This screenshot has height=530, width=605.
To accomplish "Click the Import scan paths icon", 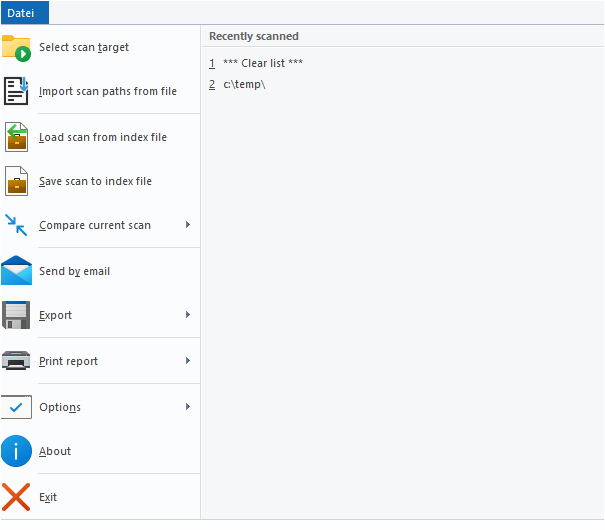I will click(17, 91).
